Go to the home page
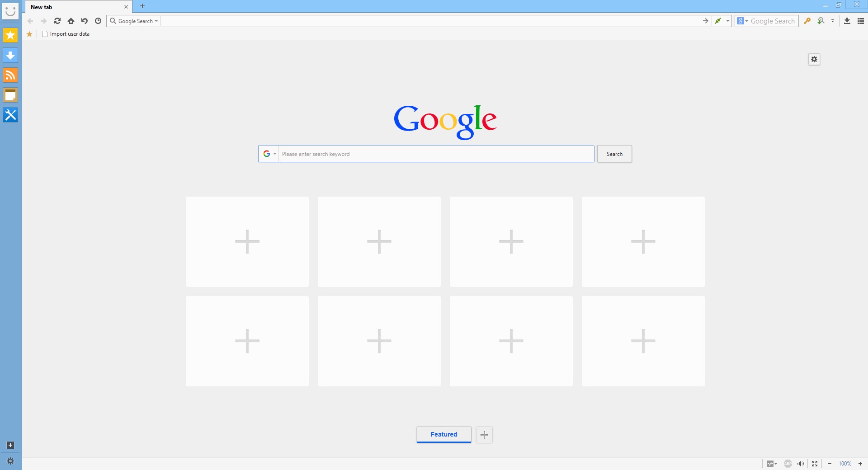This screenshot has height=470, width=868. tap(71, 21)
